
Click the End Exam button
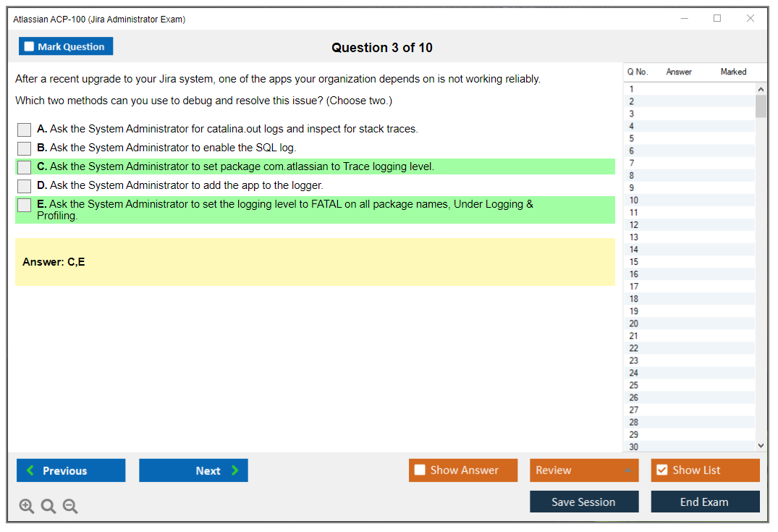tap(705, 502)
